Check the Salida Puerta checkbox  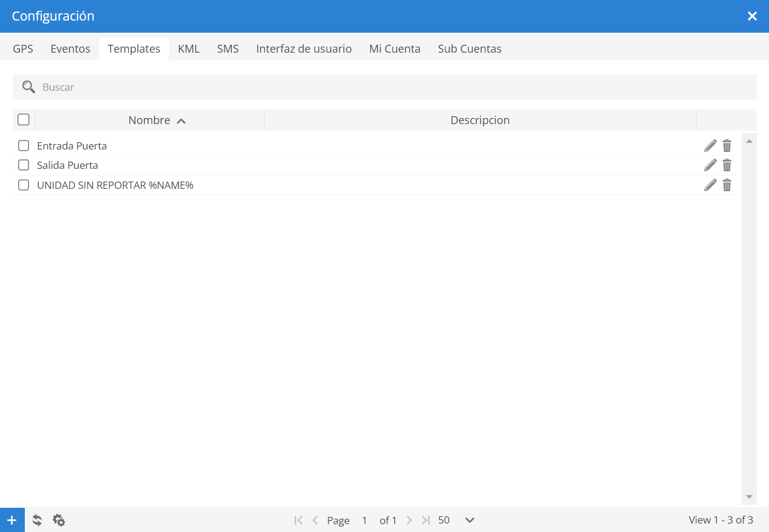pyautogui.click(x=24, y=165)
